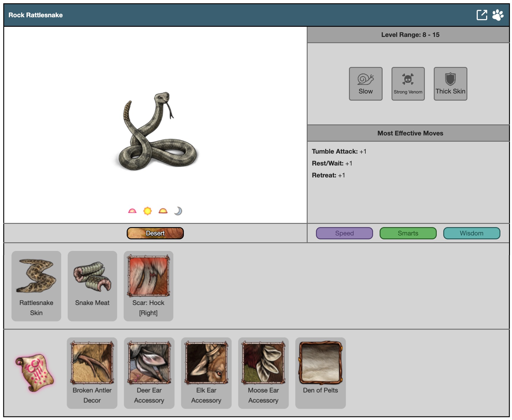The image size is (512, 420).
Task: Click the teal Wisdom stat button
Action: point(472,233)
